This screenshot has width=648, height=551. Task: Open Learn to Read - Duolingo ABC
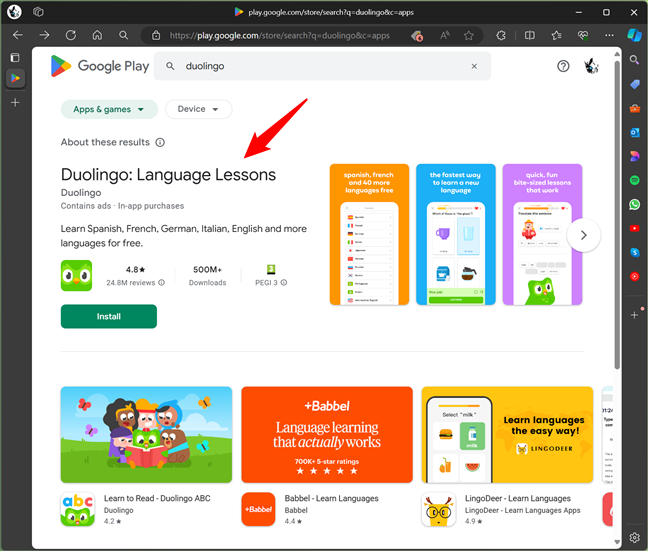coord(157,499)
